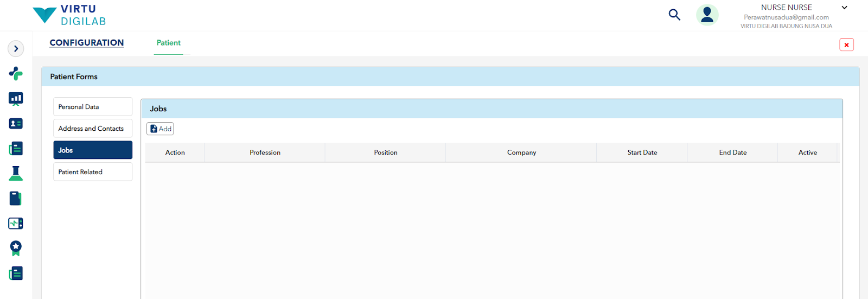This screenshot has width=868, height=299.
Task: Click the VIRTU DIGILAB BADUNG NUSA DUA text
Action: click(x=786, y=26)
